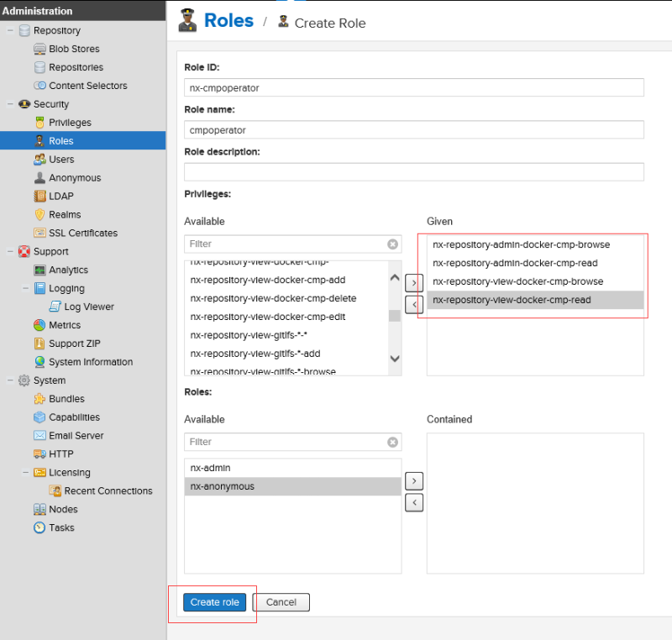Click the SSL Certificates icon
Screen dimensions: 672x640
(x=39, y=233)
